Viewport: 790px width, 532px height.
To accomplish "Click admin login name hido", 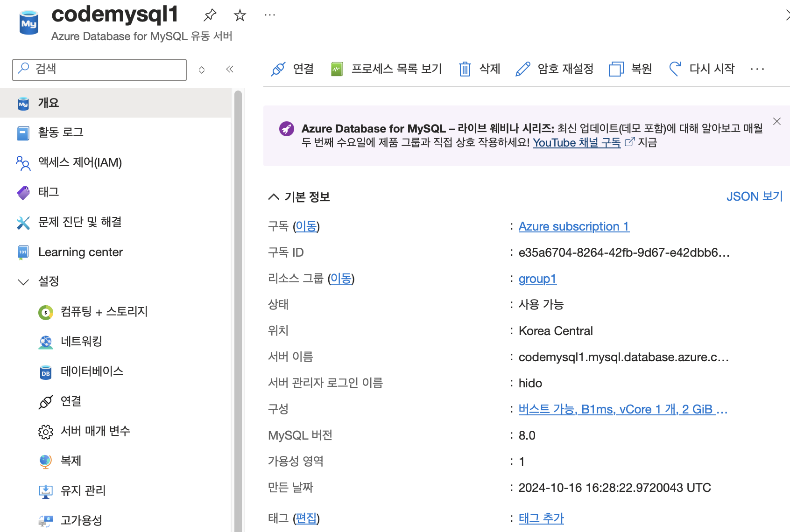I will [530, 383].
